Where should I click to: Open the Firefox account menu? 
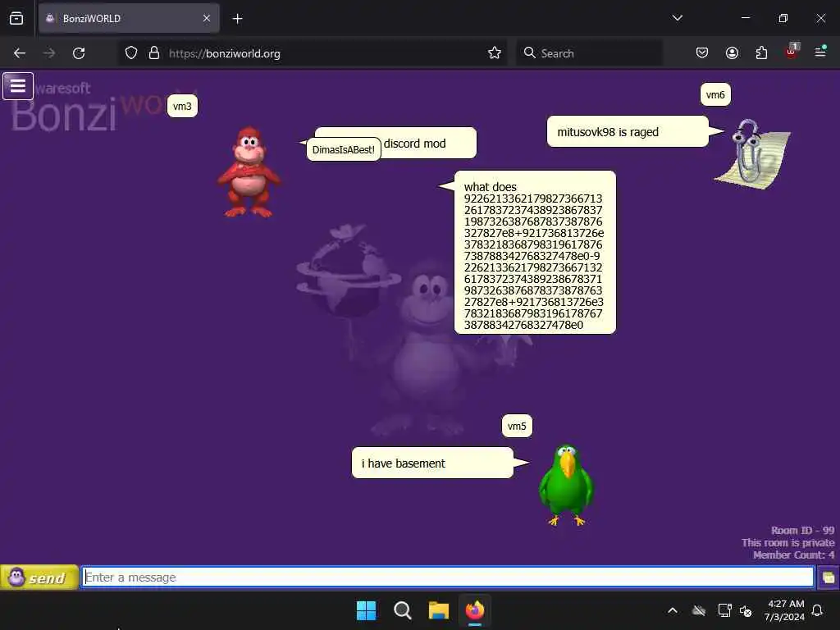[732, 53]
